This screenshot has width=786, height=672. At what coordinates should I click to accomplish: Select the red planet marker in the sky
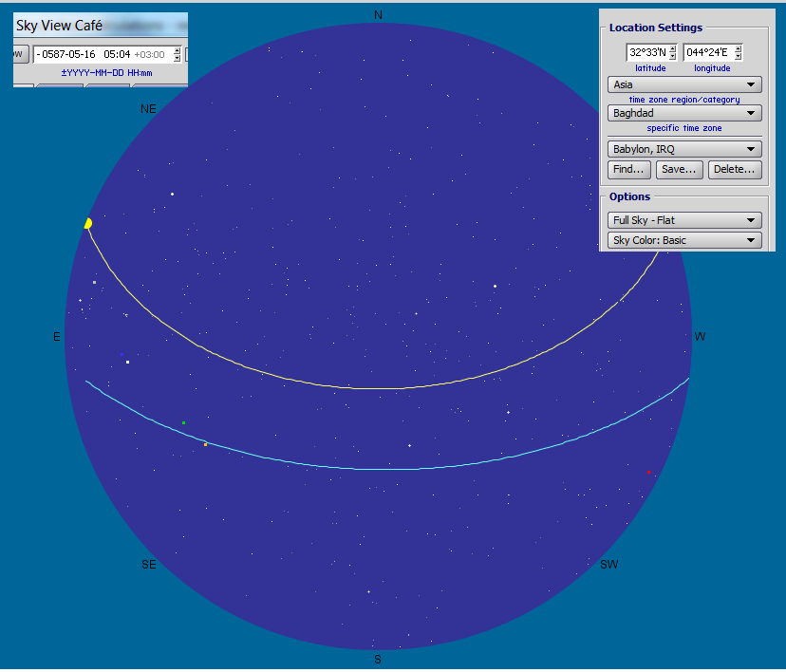pos(648,472)
